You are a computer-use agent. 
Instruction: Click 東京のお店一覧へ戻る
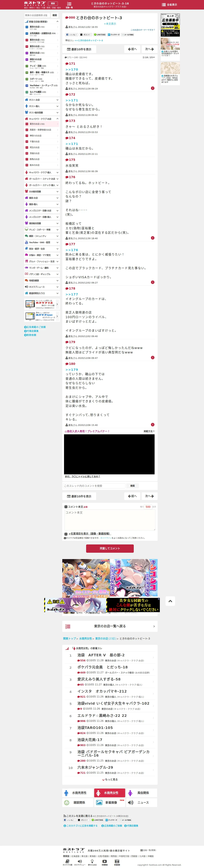click(x=110, y=626)
